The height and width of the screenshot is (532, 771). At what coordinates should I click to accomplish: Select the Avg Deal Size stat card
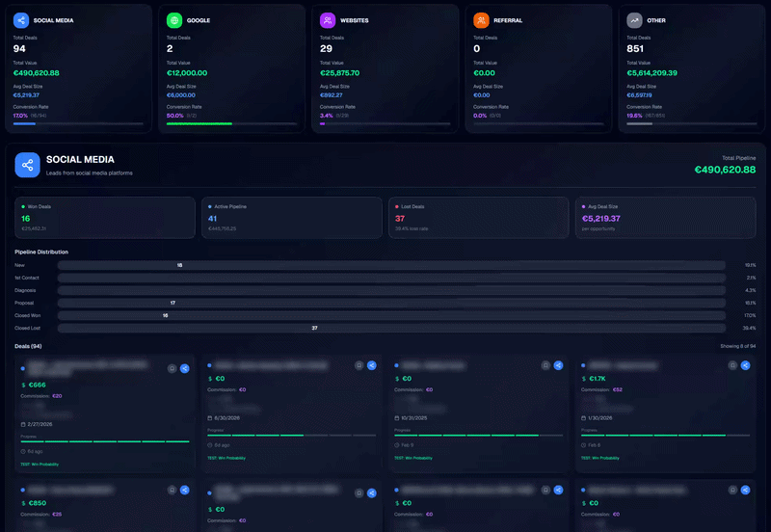pyautogui.click(x=666, y=218)
